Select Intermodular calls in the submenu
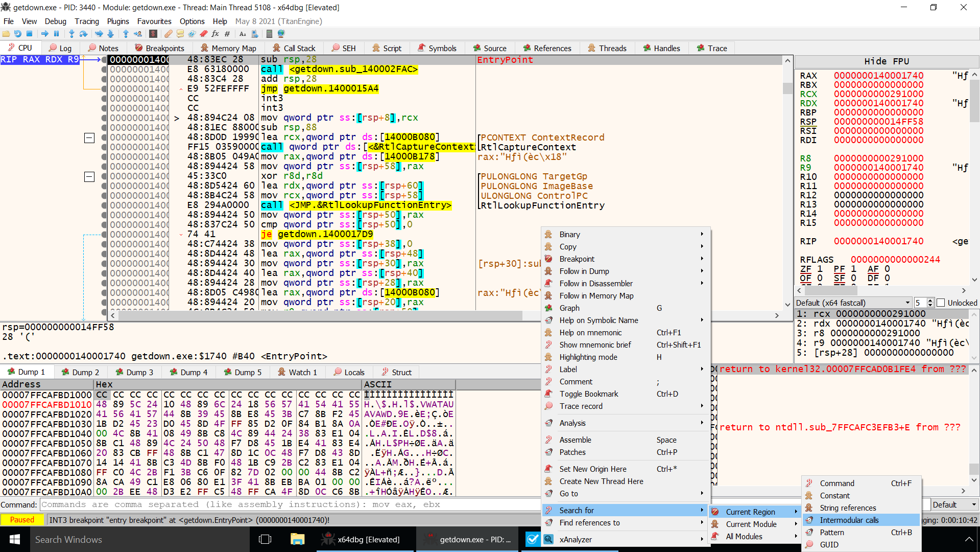Image resolution: width=980 pixels, height=552 pixels. click(849, 520)
